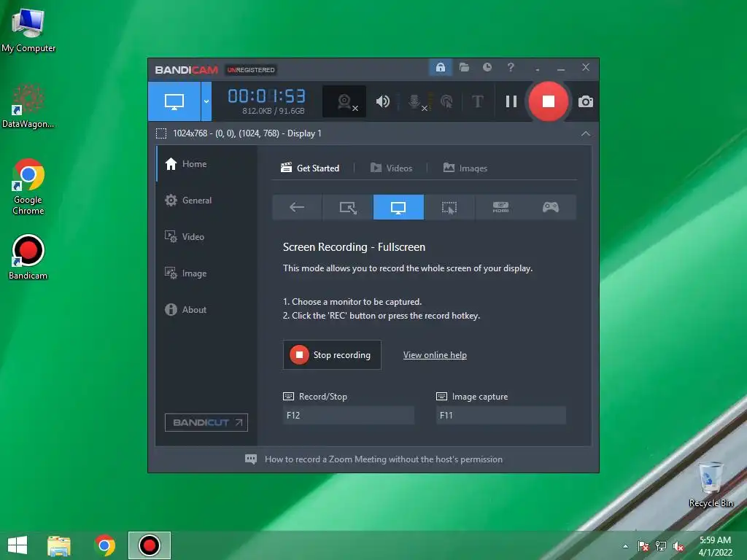Open output folder icon in title bar
This screenshot has width=747, height=560.
click(x=464, y=67)
